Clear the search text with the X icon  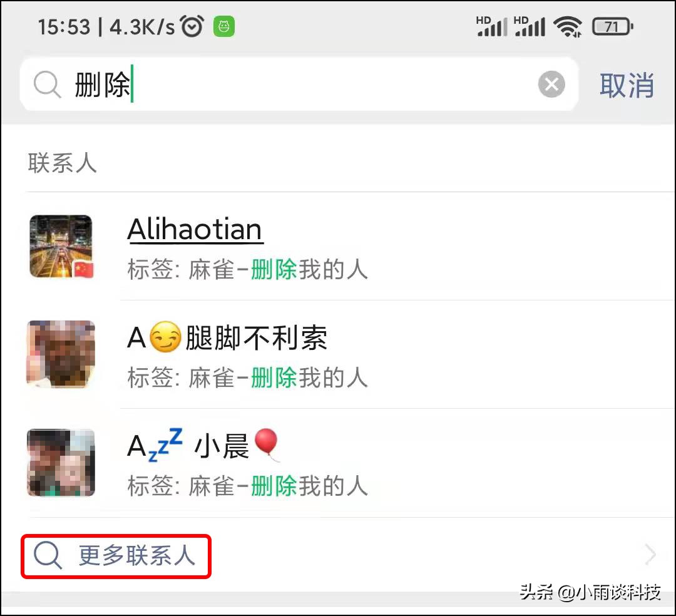click(551, 84)
